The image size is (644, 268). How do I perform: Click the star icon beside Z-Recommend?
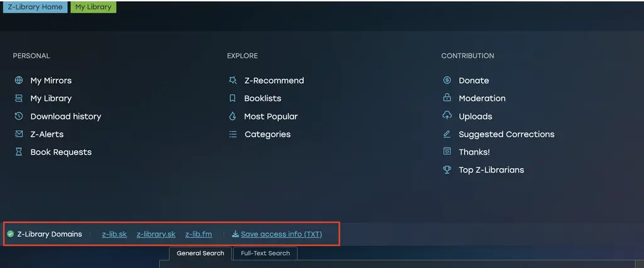point(233,80)
